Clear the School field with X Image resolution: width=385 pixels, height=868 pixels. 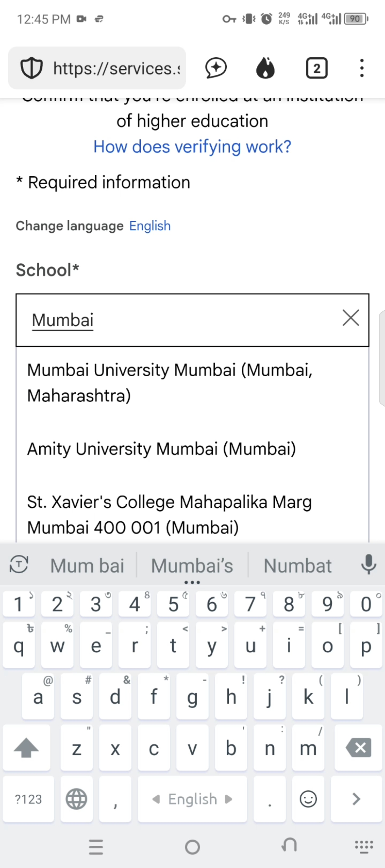tap(351, 318)
